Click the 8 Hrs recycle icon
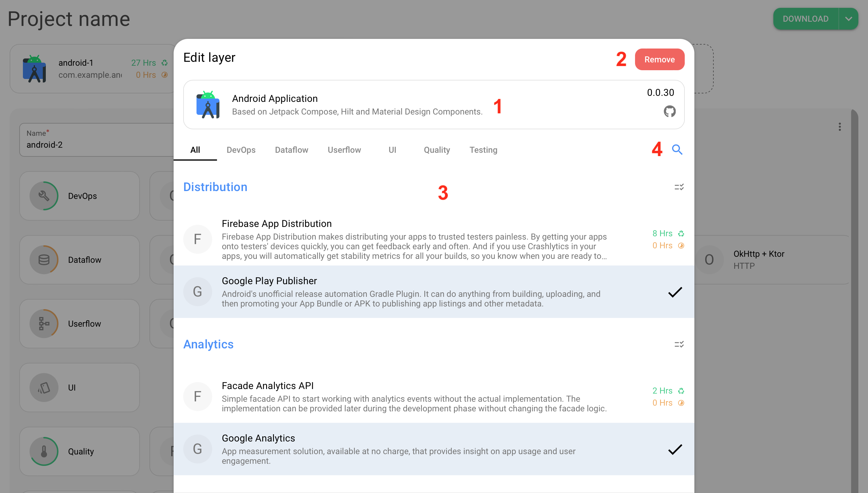The image size is (868, 493). coord(681,234)
